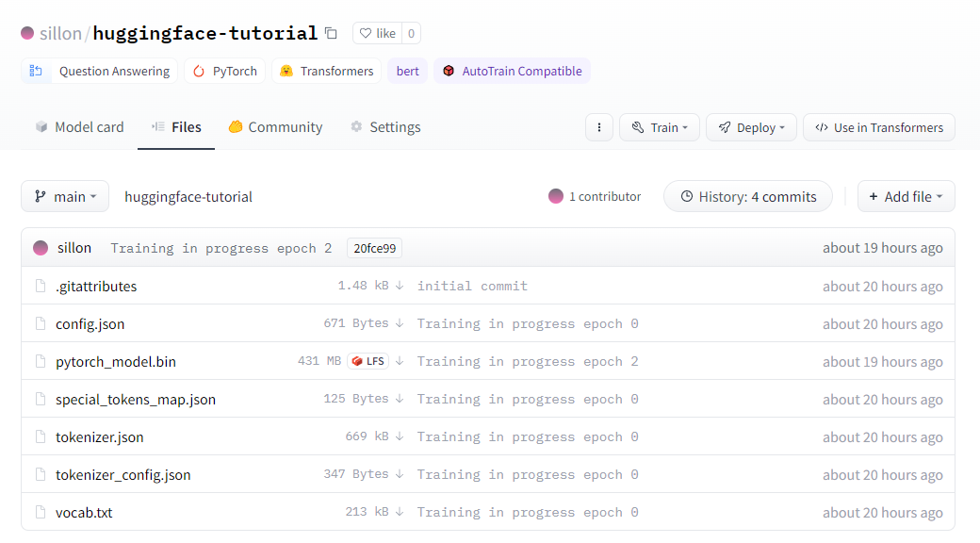Download vocab.txt via 213 kB arrow
This screenshot has height=543, width=980.
(400, 512)
